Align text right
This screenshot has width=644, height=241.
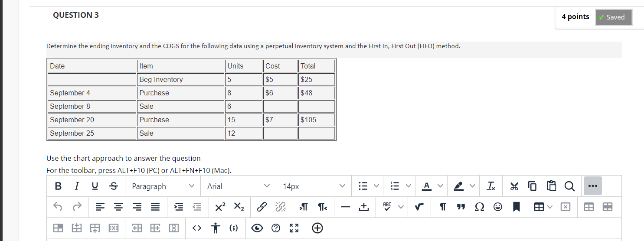[137, 207]
